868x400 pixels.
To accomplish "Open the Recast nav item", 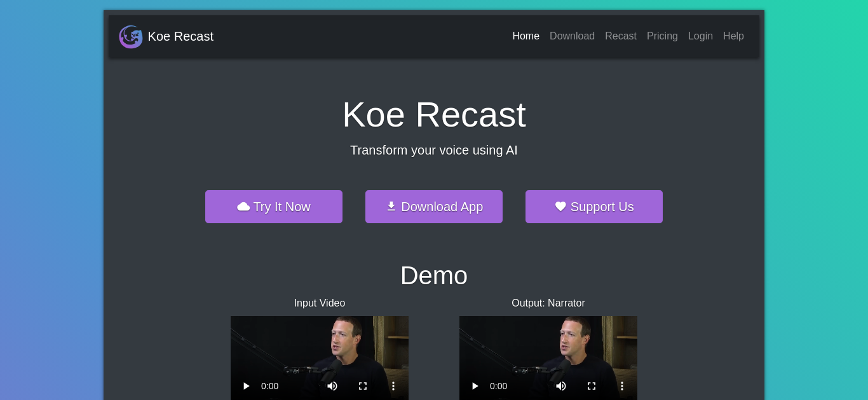I will coord(621,36).
